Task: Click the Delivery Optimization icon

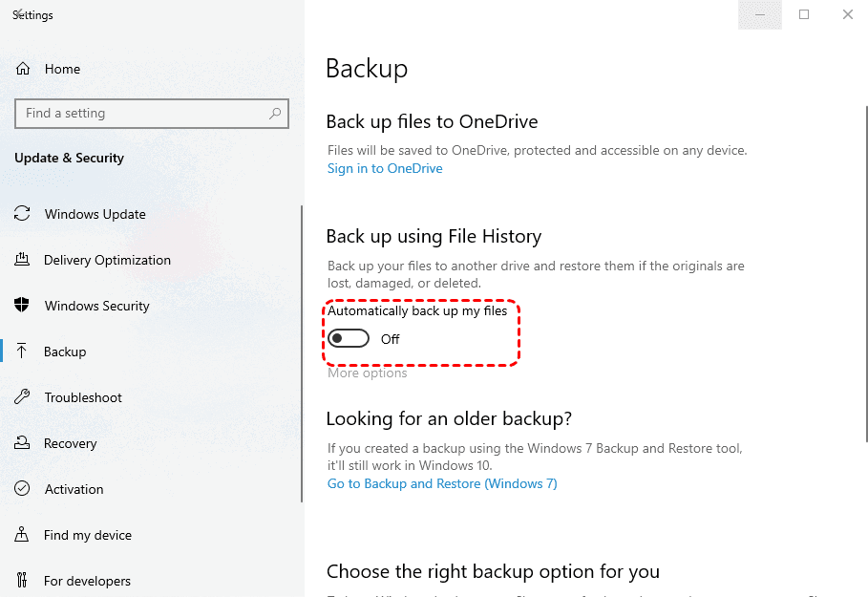Action: pos(23,260)
